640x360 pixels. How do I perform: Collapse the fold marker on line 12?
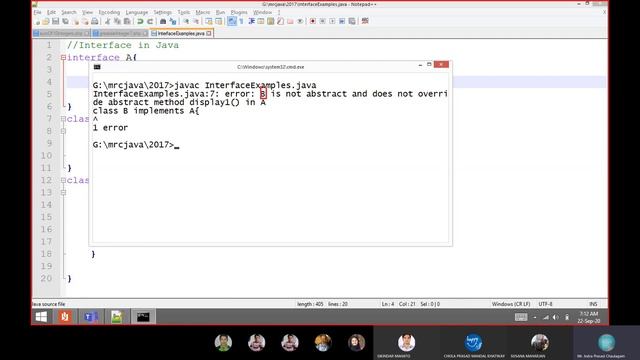pos(63,180)
